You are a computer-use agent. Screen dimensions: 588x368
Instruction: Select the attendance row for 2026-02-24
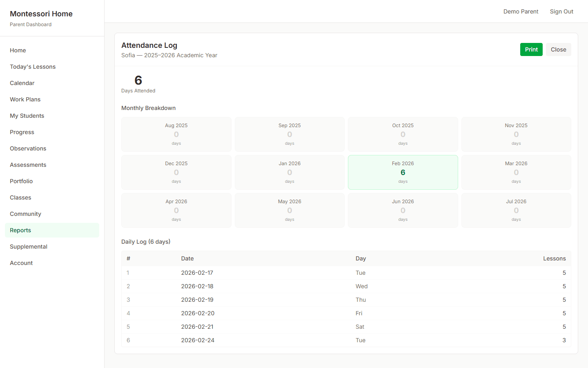[x=346, y=340]
